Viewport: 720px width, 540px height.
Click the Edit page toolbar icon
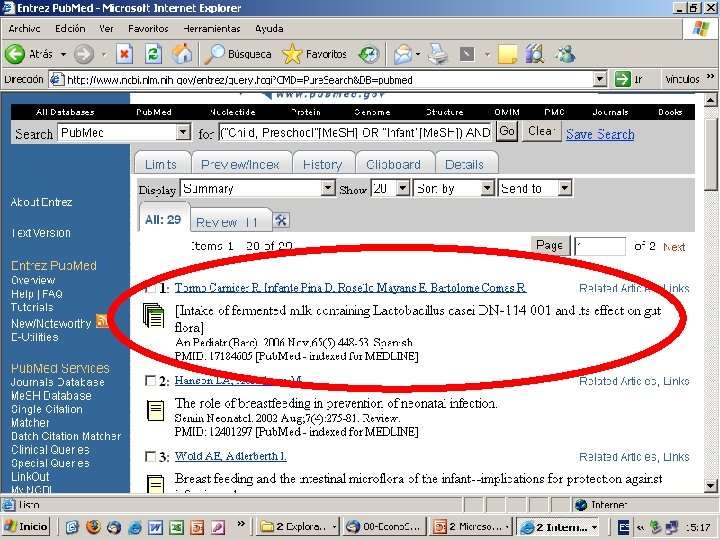coord(467,54)
